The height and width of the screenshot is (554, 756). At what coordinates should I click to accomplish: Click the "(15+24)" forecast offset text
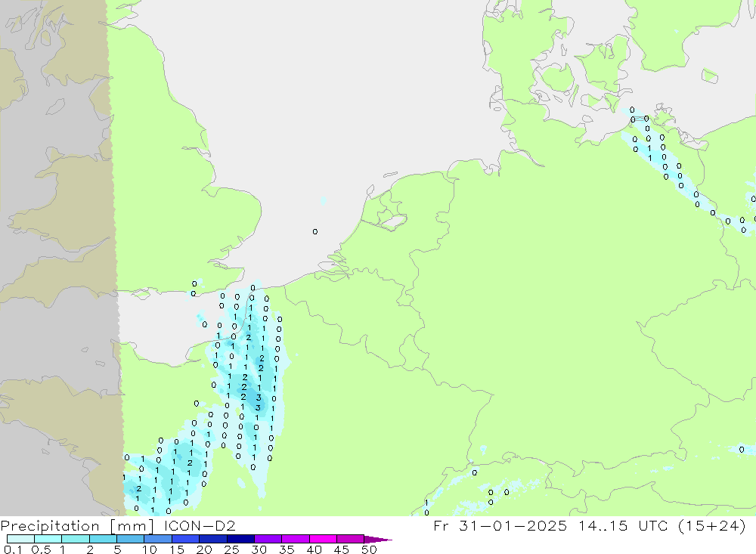[712, 525]
